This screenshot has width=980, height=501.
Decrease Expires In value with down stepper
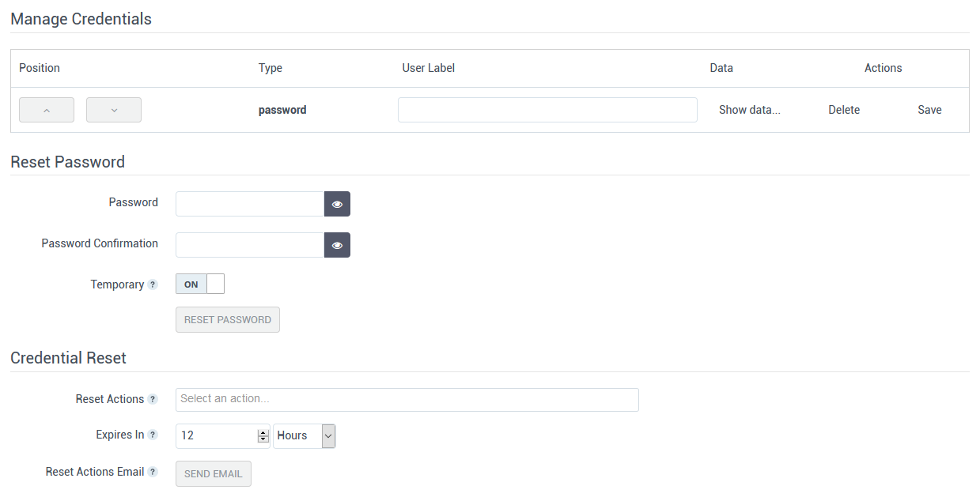click(x=263, y=439)
